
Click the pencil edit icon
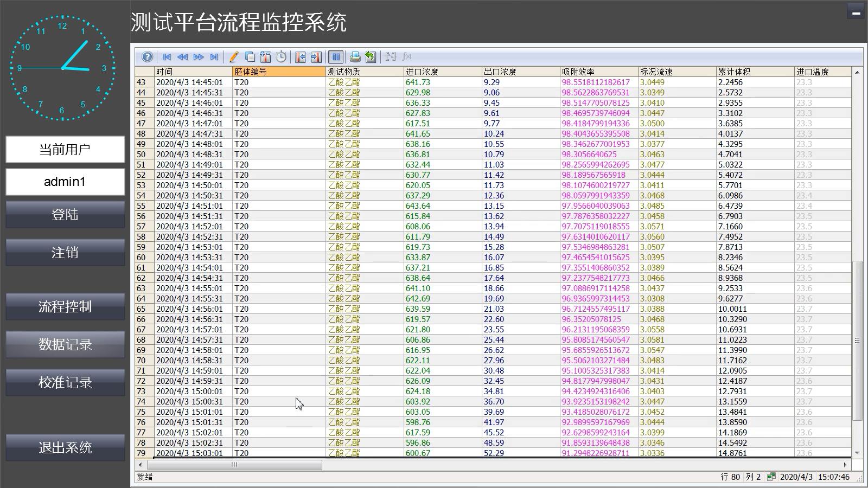click(234, 57)
